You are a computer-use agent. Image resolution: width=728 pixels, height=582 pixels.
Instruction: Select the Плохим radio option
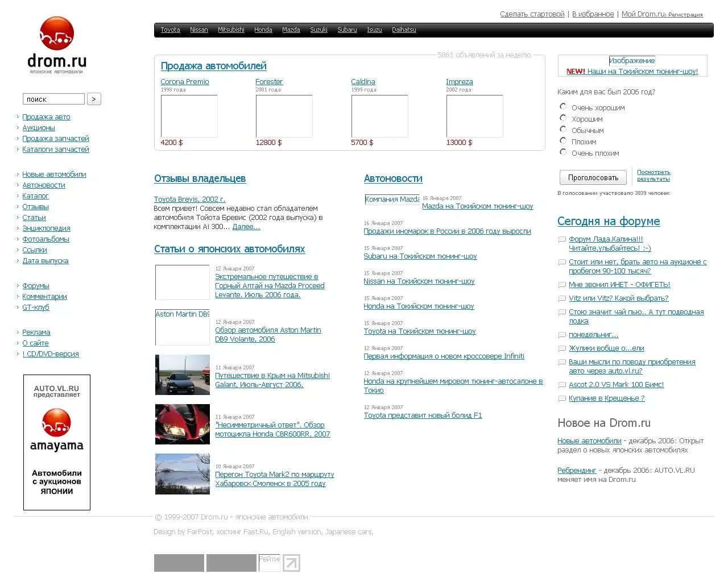(563, 140)
